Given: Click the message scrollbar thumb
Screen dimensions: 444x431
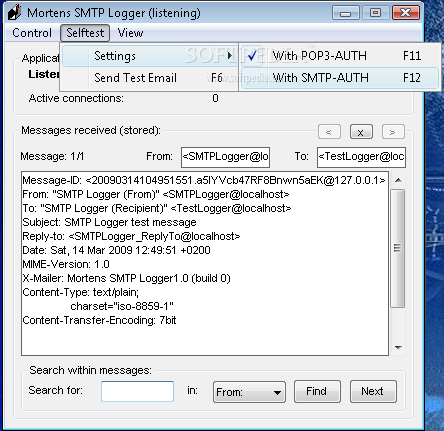Looking at the screenshot, I should coord(397,248).
